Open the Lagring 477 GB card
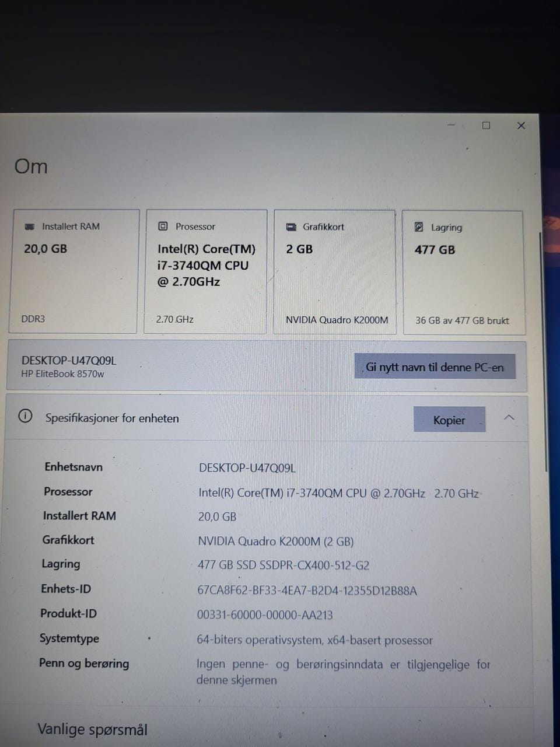Viewport: 560px width, 747px height. pyautogui.click(x=463, y=273)
